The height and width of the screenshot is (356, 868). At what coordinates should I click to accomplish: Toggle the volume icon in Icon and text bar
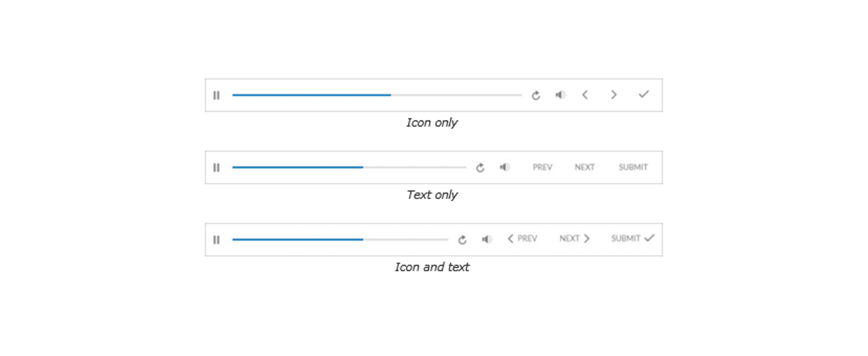[x=487, y=239]
